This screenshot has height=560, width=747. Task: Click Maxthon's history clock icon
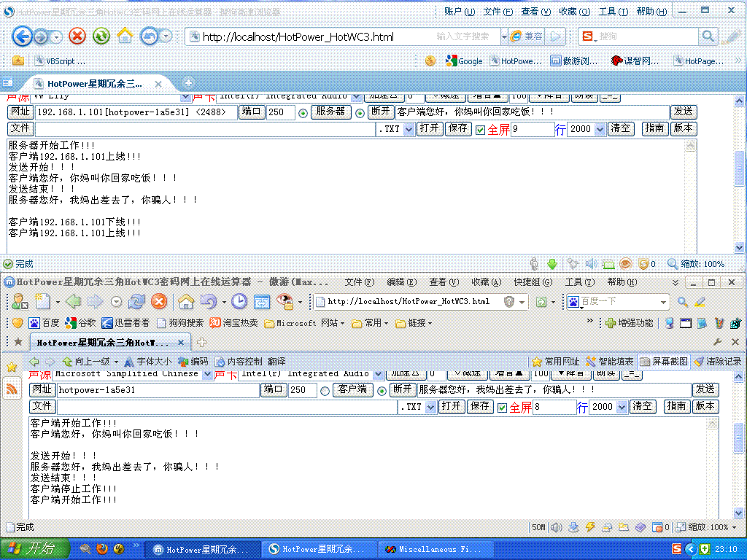point(239,301)
